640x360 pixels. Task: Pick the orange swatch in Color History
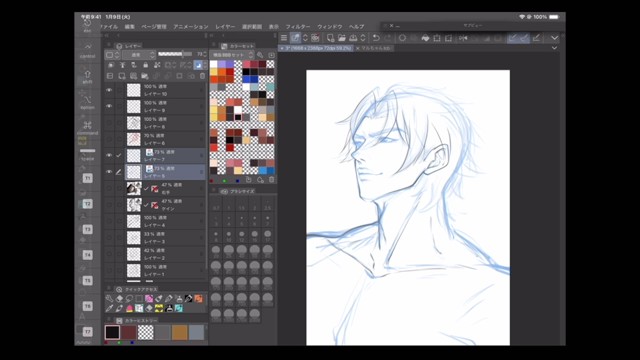click(x=180, y=332)
